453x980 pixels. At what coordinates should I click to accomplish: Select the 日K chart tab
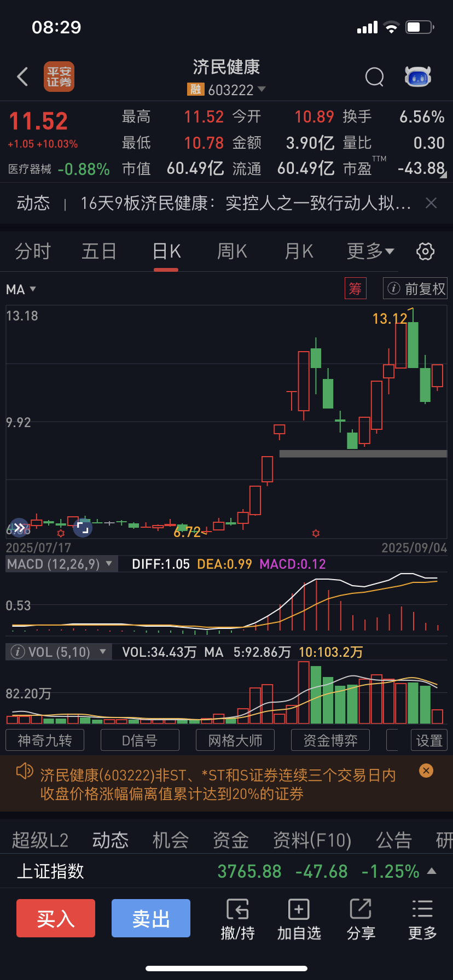pos(166,252)
